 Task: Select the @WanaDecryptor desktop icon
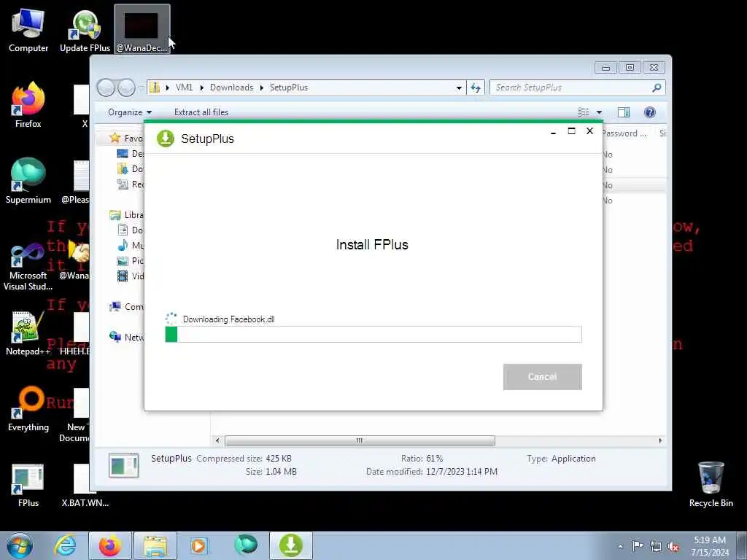142,29
